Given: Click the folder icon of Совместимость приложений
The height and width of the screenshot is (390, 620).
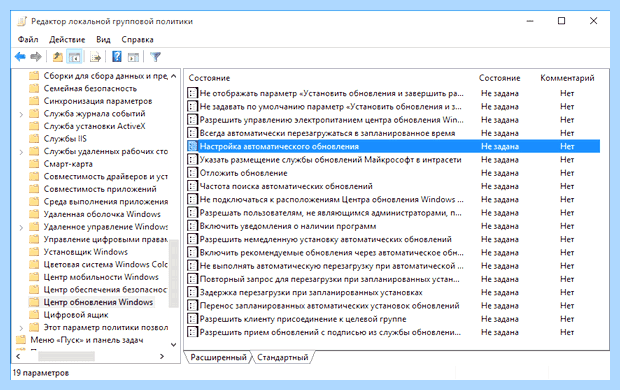Looking at the screenshot, I should [34, 189].
